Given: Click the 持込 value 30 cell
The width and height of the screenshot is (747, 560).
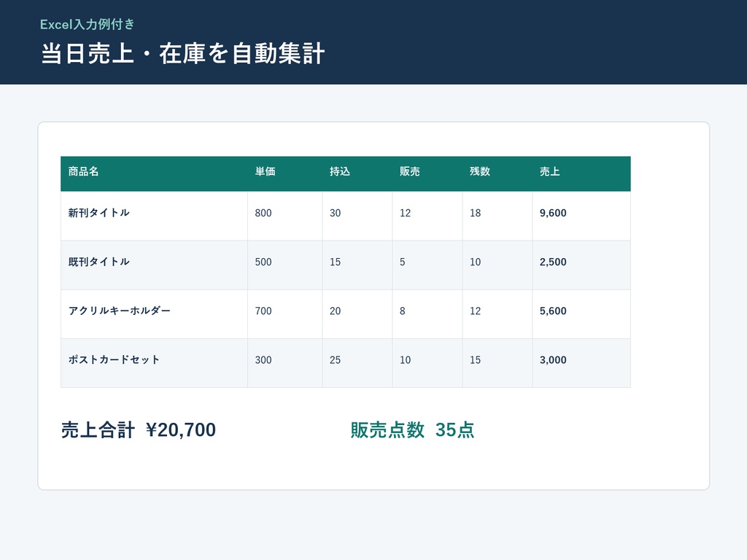Looking at the screenshot, I should 357,216.
